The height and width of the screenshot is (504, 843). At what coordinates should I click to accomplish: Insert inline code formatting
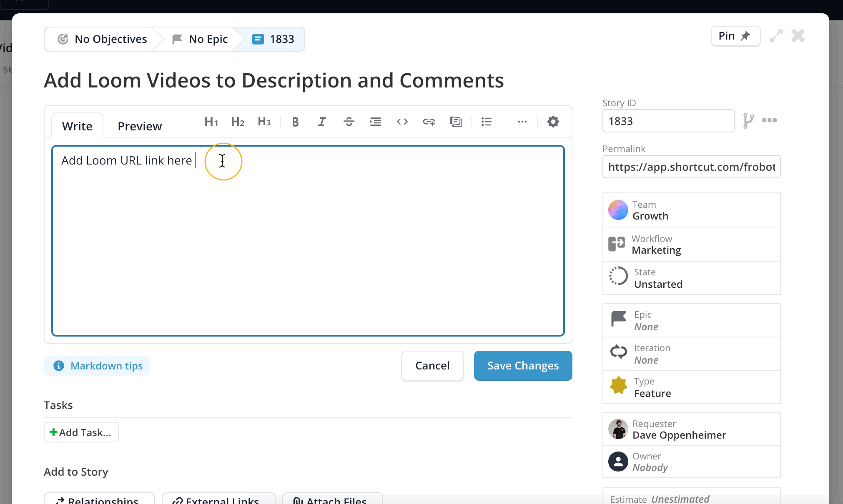pos(402,122)
